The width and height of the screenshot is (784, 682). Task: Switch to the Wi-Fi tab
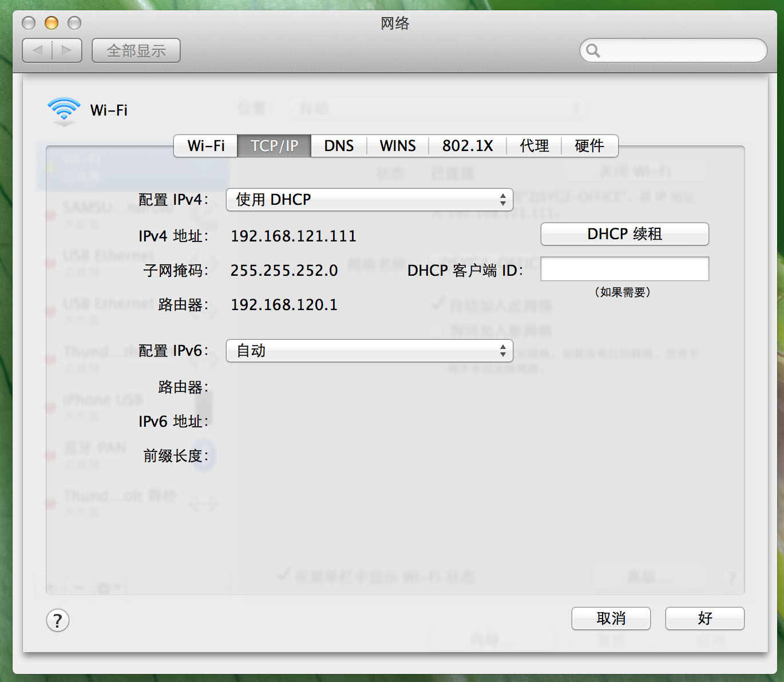tap(206, 146)
